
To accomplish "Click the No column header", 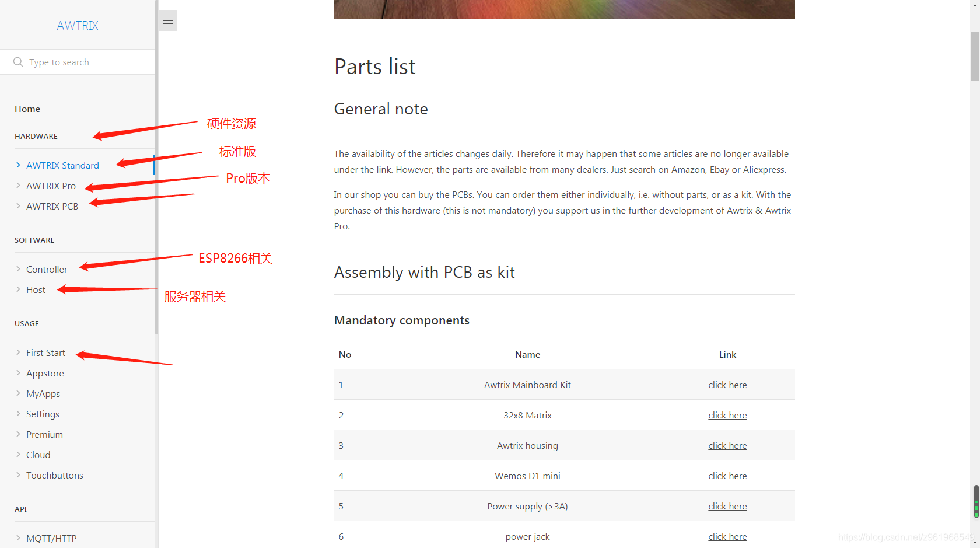I will [345, 354].
